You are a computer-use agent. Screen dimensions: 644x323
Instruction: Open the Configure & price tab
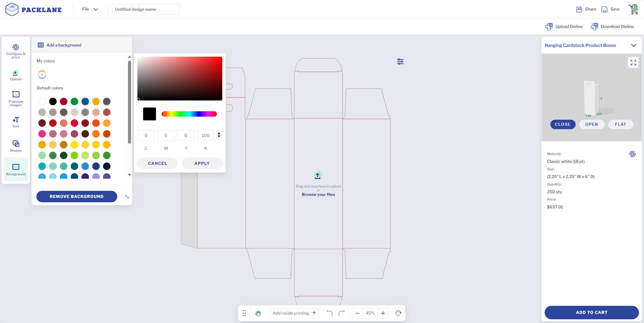point(15,51)
